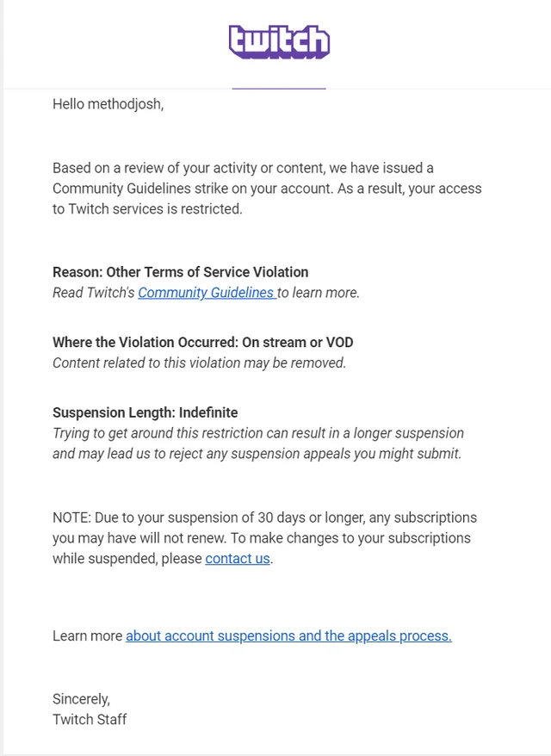Click the "Reason: Other Terms of Service Violation" heading
The width and height of the screenshot is (551, 756).
(180, 272)
